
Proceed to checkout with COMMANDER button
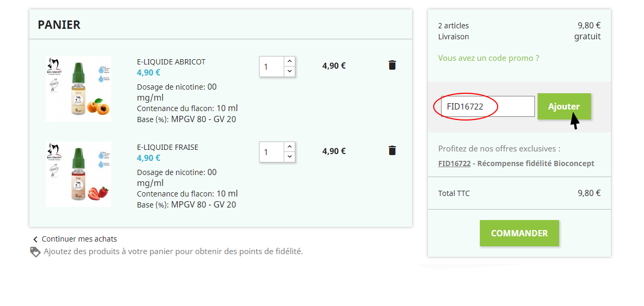pyautogui.click(x=519, y=233)
